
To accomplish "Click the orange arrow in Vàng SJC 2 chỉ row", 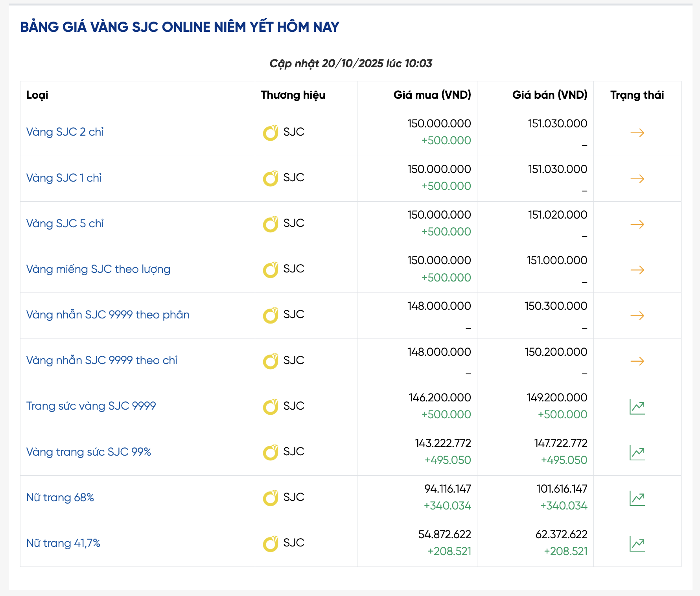I will click(x=637, y=133).
